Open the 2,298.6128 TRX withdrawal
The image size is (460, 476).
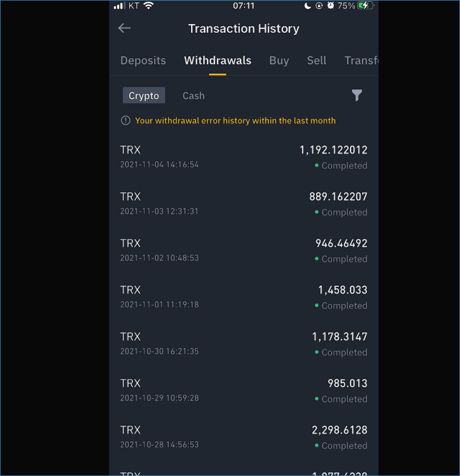[x=244, y=438]
